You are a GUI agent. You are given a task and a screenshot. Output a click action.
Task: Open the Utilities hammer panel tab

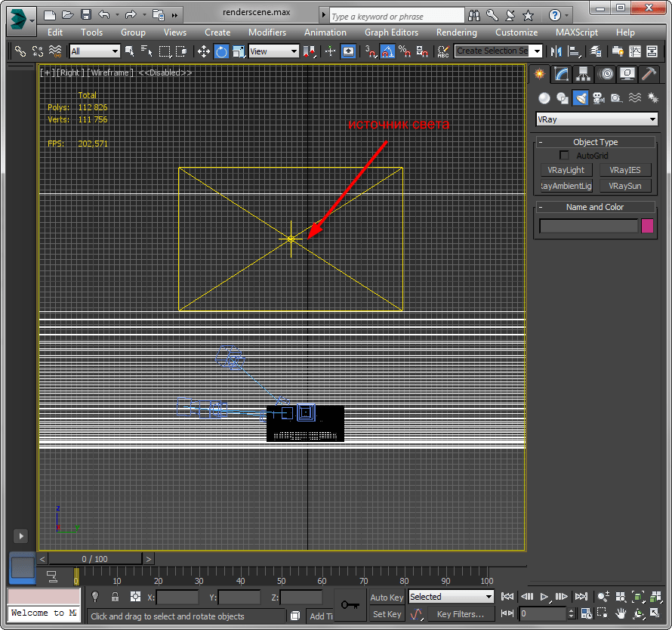click(x=649, y=73)
